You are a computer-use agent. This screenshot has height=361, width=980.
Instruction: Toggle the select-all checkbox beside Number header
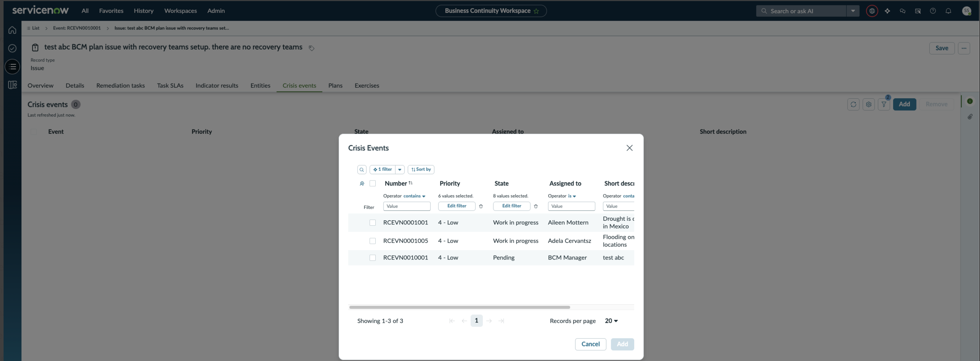[372, 183]
